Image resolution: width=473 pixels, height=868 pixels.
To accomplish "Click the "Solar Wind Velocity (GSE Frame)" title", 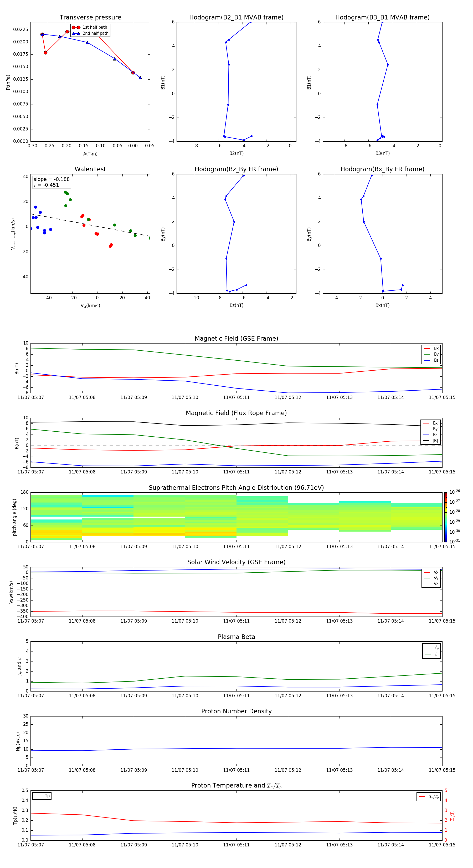I will (236, 562).
